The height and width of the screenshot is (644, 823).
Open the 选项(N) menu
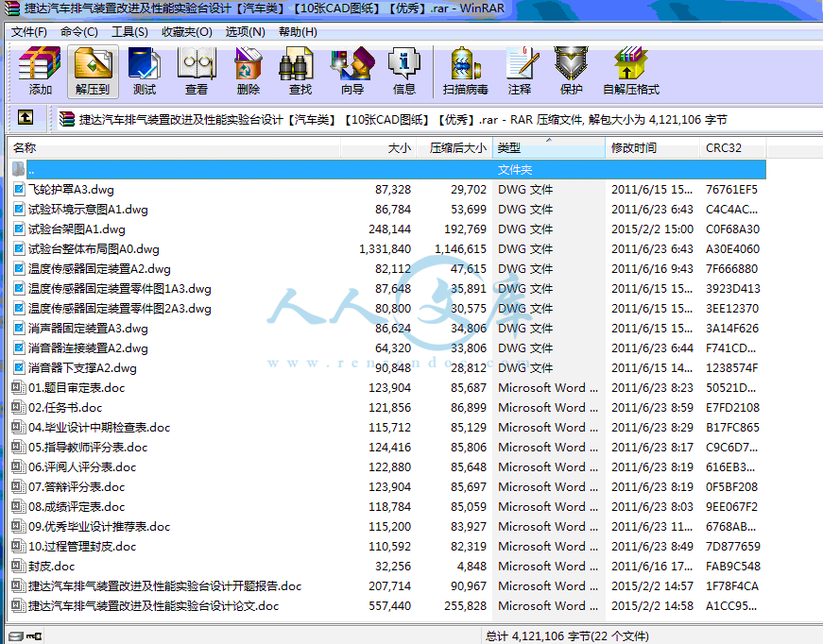(x=245, y=32)
